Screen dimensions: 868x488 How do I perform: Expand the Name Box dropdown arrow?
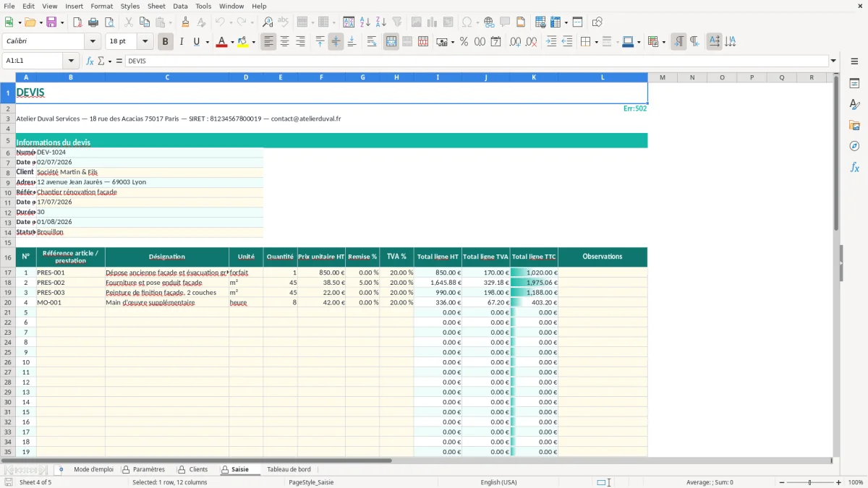pyautogui.click(x=71, y=61)
